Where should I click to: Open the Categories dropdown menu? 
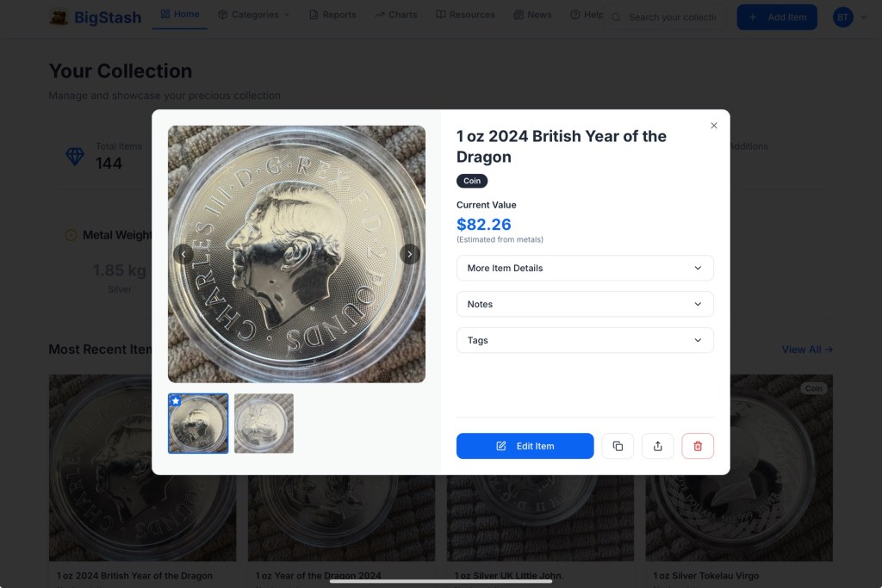pos(254,15)
